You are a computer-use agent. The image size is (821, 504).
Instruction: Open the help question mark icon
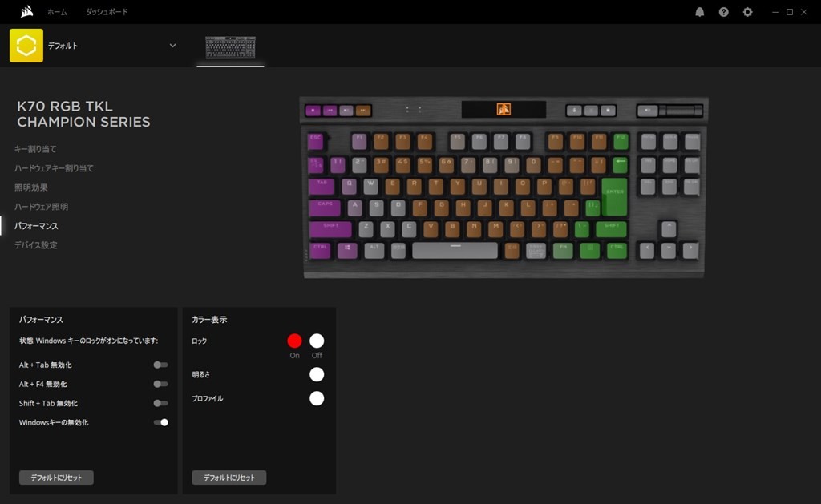(724, 12)
